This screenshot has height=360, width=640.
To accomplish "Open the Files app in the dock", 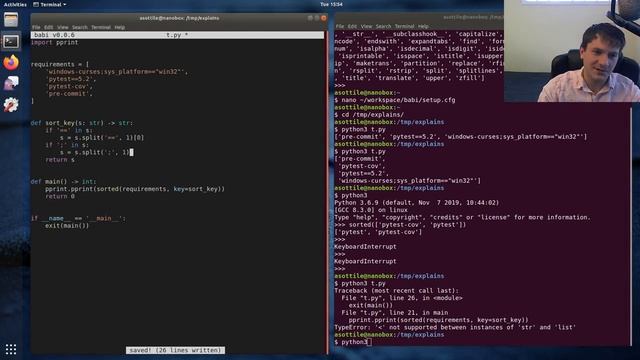I will [x=11, y=20].
